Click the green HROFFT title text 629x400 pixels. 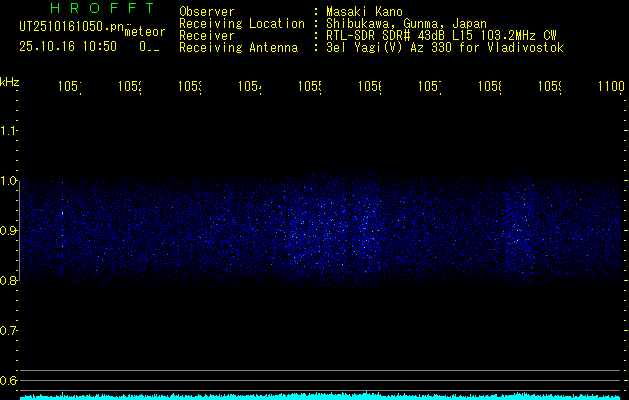(x=103, y=8)
